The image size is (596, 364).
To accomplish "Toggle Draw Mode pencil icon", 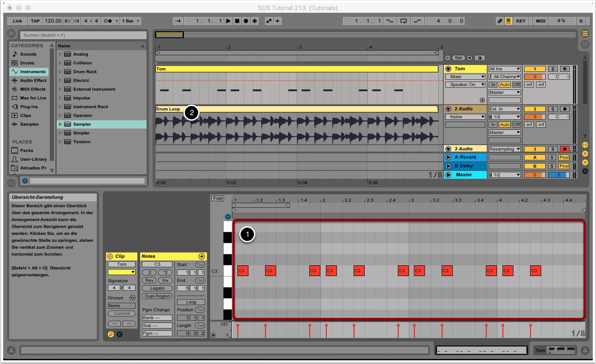I will point(500,21).
